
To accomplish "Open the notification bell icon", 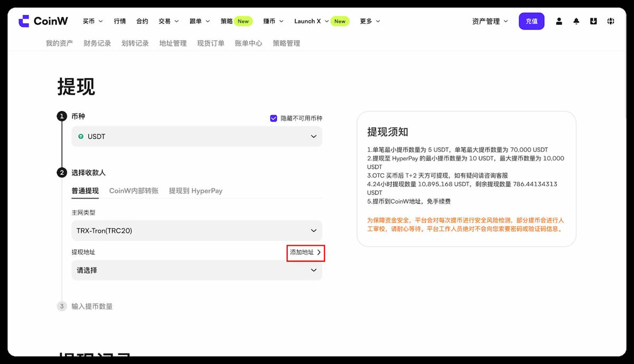I will click(x=576, y=21).
